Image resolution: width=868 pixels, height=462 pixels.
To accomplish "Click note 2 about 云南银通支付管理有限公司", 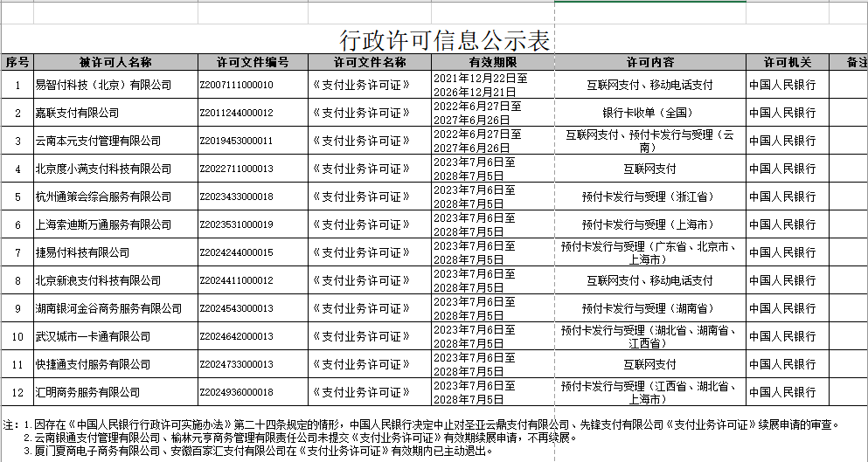I will tap(300, 438).
